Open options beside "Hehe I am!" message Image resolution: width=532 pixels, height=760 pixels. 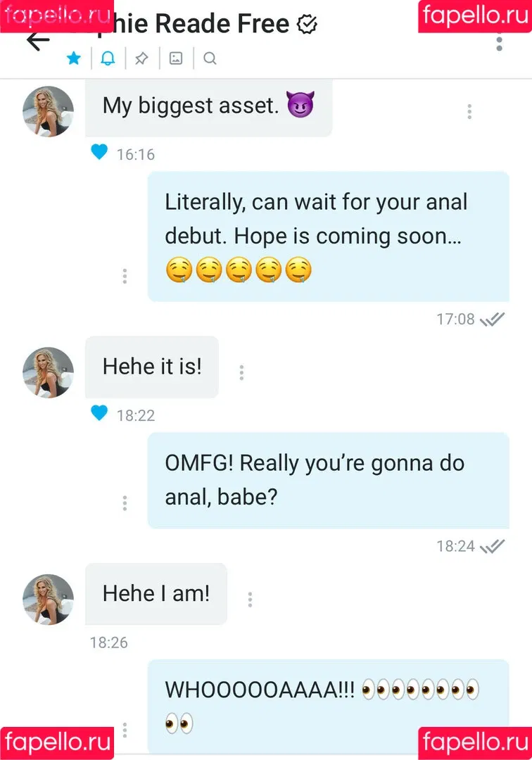coord(250,600)
